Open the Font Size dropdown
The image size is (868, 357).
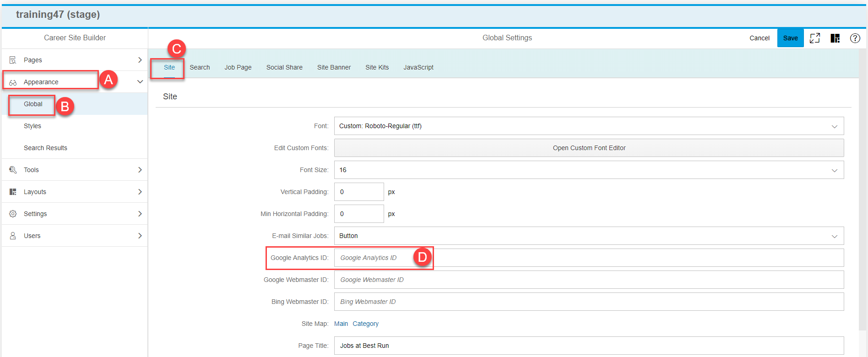click(589, 170)
